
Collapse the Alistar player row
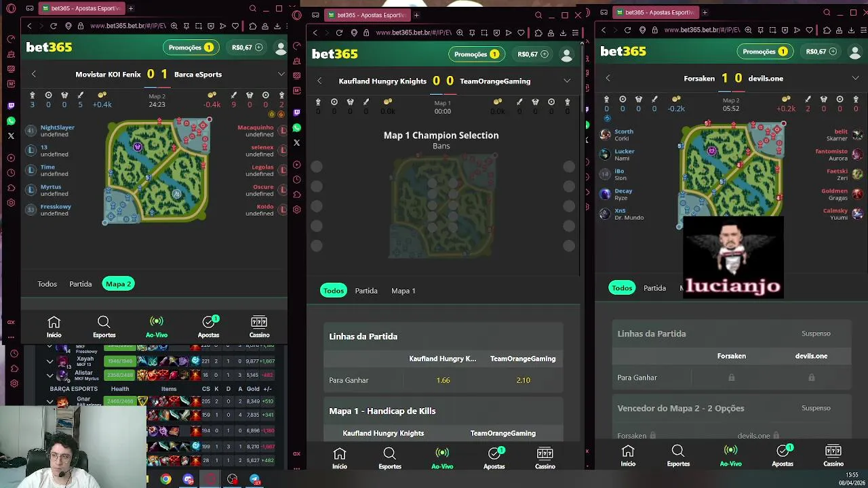50,375
